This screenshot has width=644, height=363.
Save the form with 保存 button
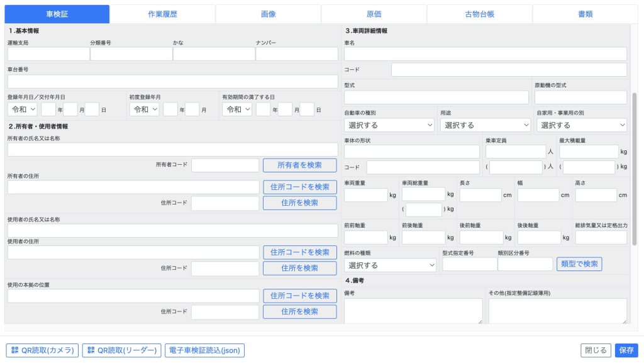[626, 350]
